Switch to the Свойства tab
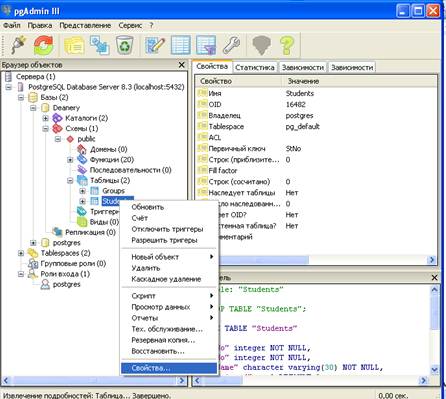446x399 pixels. click(x=212, y=66)
